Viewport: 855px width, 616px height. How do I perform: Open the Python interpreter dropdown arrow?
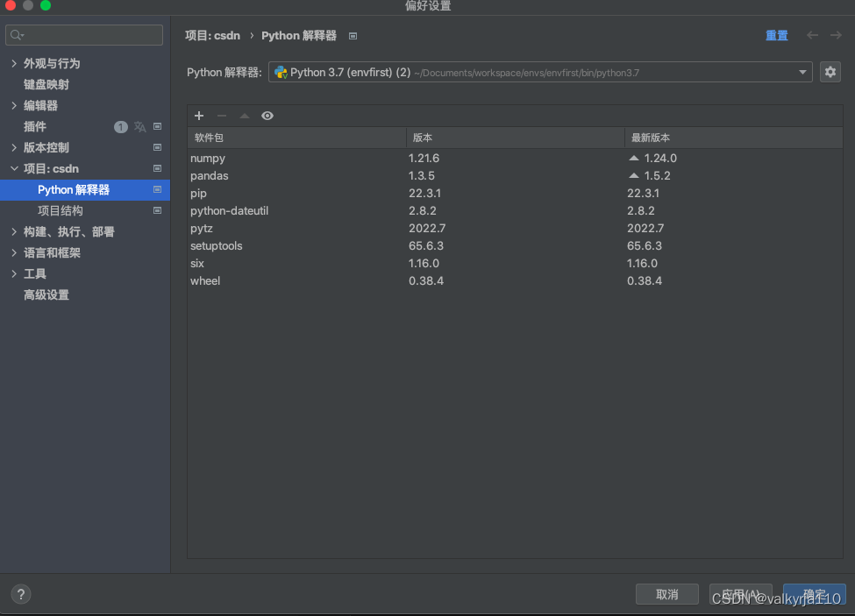click(x=802, y=72)
